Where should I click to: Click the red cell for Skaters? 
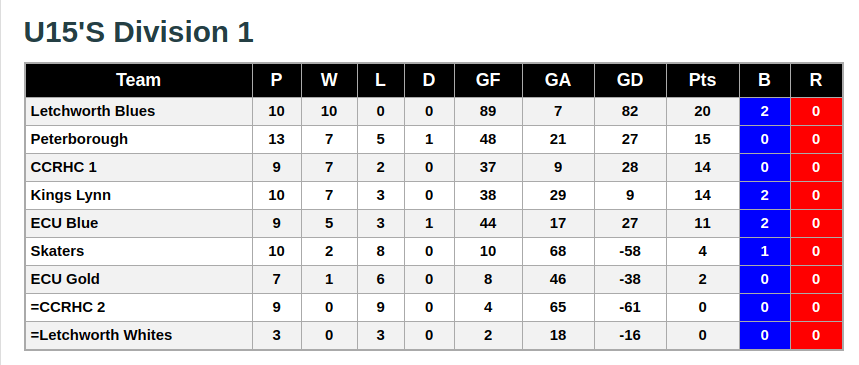(816, 251)
